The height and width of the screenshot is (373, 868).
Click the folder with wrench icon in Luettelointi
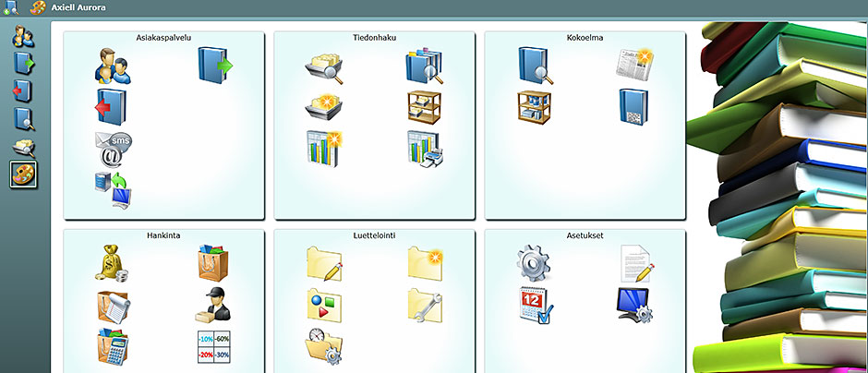[426, 305]
